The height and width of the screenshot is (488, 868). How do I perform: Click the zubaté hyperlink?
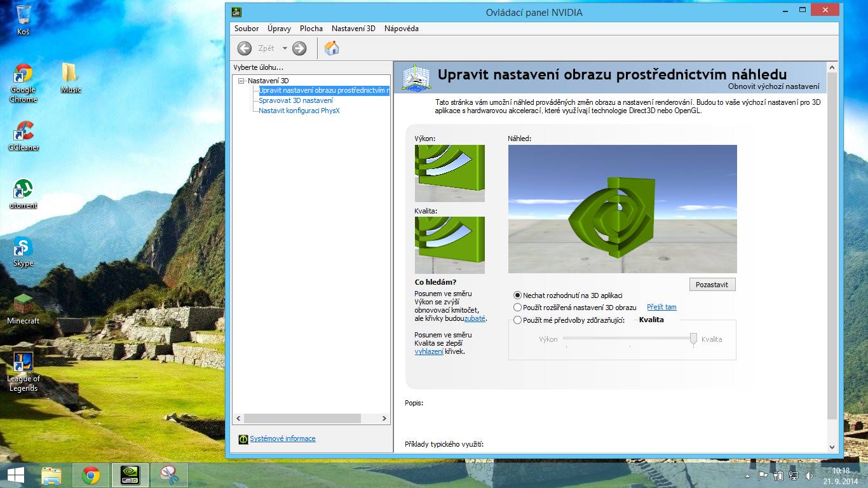[x=475, y=318]
